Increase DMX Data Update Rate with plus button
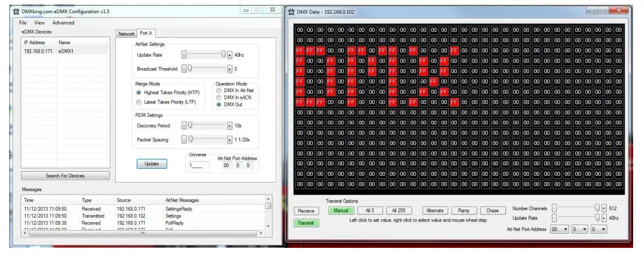Viewport: 644px width, 253px height. pyautogui.click(x=604, y=218)
